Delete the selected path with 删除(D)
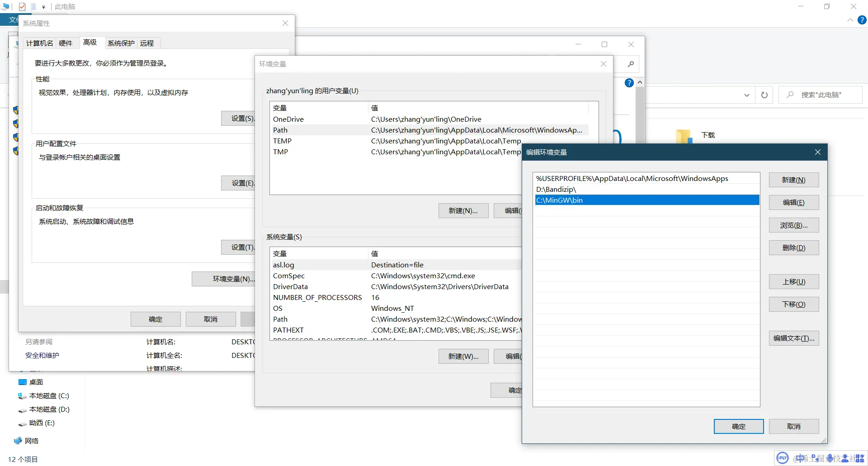Image resolution: width=868 pixels, height=466 pixels. click(x=794, y=247)
